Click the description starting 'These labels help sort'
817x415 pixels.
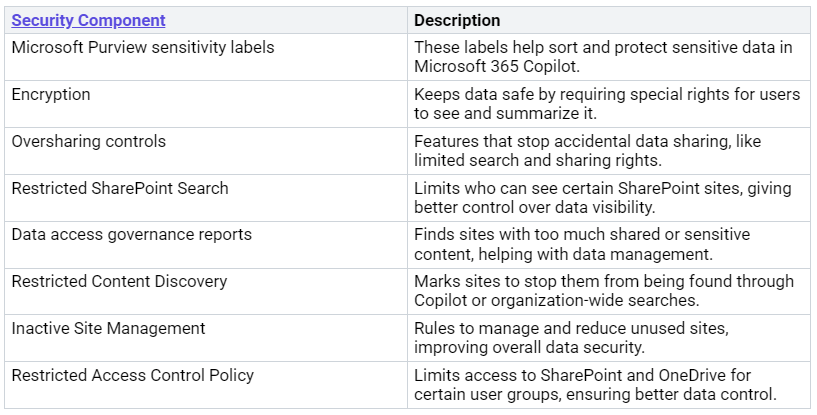click(603, 56)
